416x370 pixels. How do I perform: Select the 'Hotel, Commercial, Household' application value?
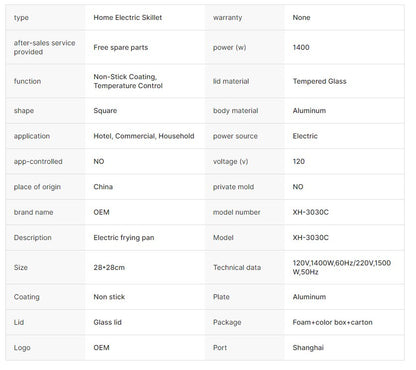(144, 136)
